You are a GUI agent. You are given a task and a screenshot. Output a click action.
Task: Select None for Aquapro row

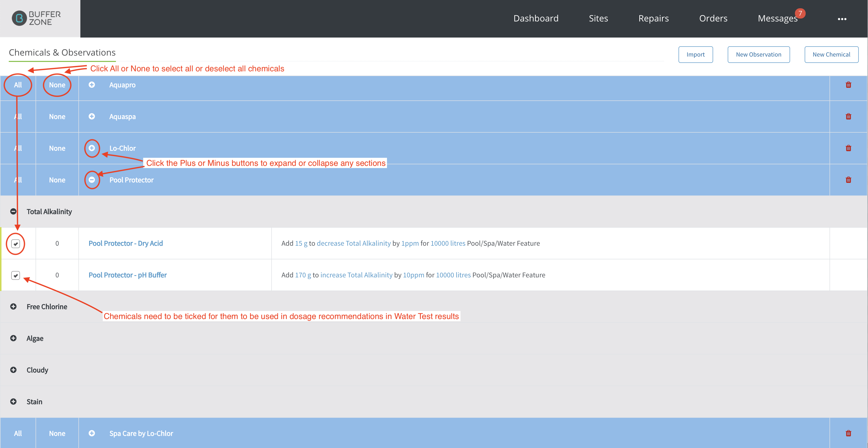tap(57, 85)
